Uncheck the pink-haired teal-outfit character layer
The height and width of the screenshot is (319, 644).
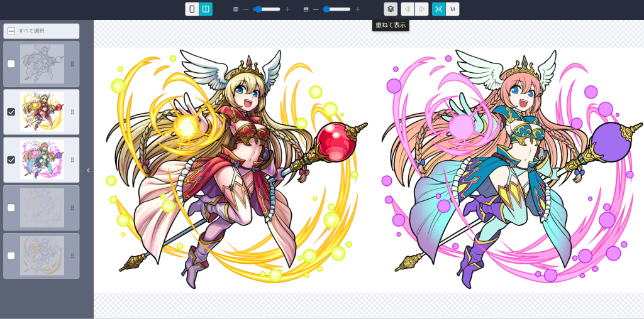pos(11,159)
